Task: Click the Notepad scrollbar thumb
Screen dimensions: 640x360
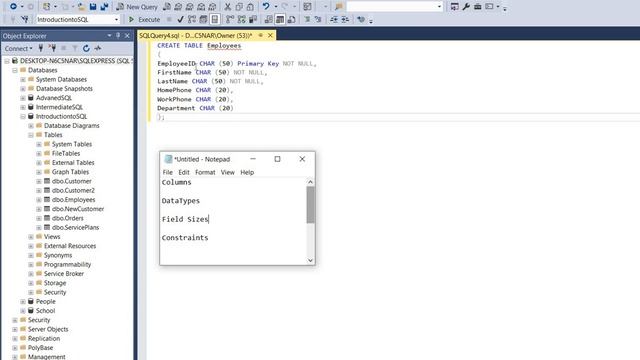Action: click(310, 205)
